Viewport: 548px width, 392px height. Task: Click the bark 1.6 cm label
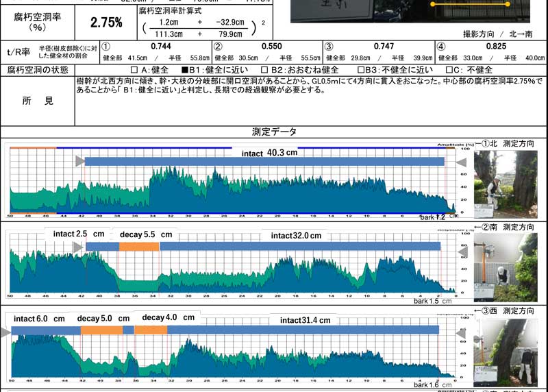tap(433, 385)
